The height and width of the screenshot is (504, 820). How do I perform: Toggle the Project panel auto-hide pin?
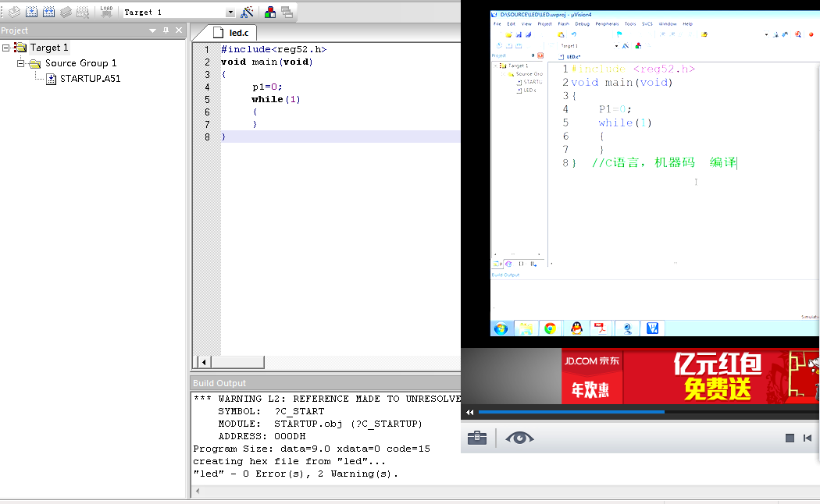point(166,30)
